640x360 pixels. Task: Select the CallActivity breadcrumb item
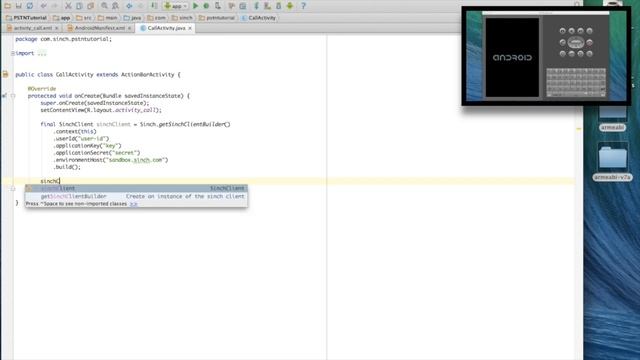pyautogui.click(x=259, y=18)
